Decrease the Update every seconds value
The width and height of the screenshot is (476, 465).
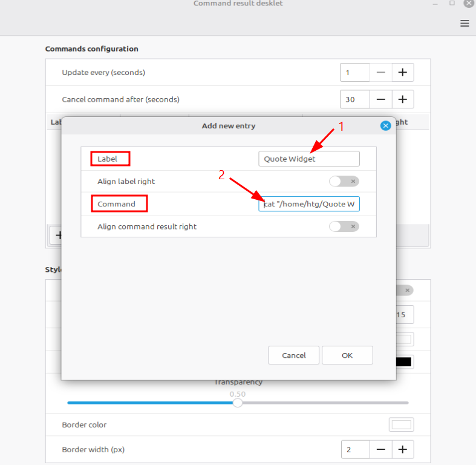380,73
